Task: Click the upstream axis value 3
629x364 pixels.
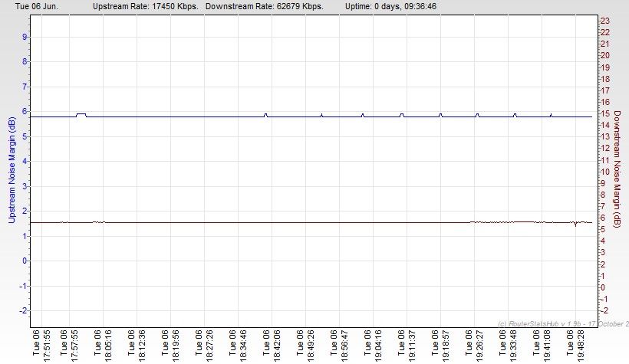Action: coord(25,186)
